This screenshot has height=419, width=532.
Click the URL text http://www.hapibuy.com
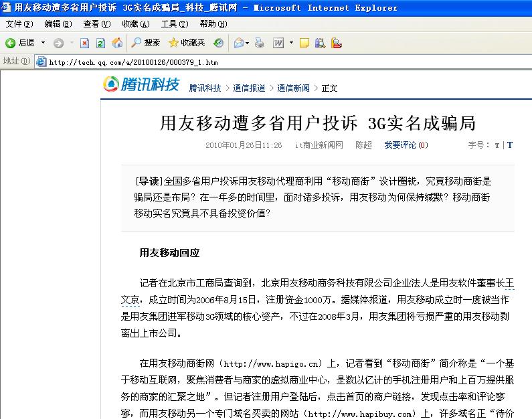click(359, 414)
